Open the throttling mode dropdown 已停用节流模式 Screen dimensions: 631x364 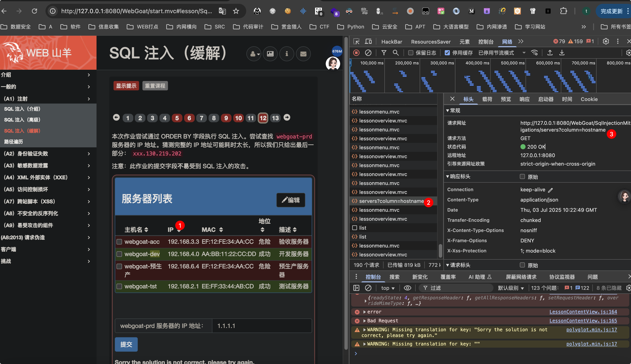pos(502,53)
